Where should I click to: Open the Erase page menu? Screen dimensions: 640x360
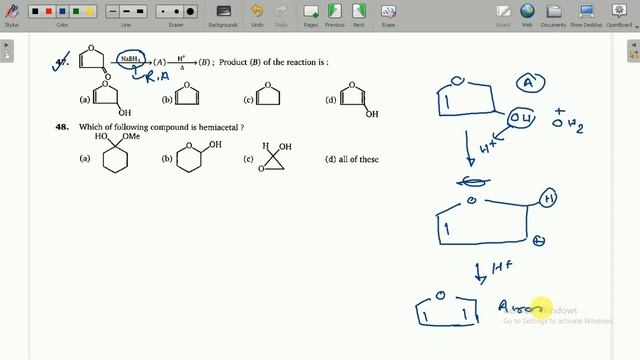coord(388,15)
